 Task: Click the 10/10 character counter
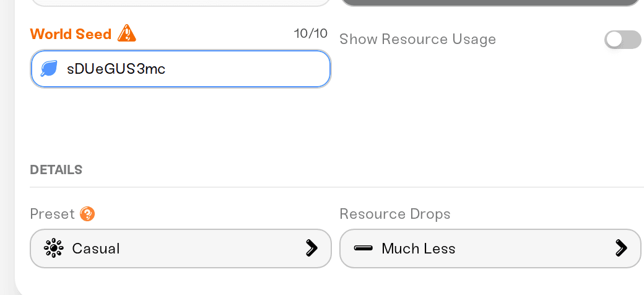[x=311, y=33]
